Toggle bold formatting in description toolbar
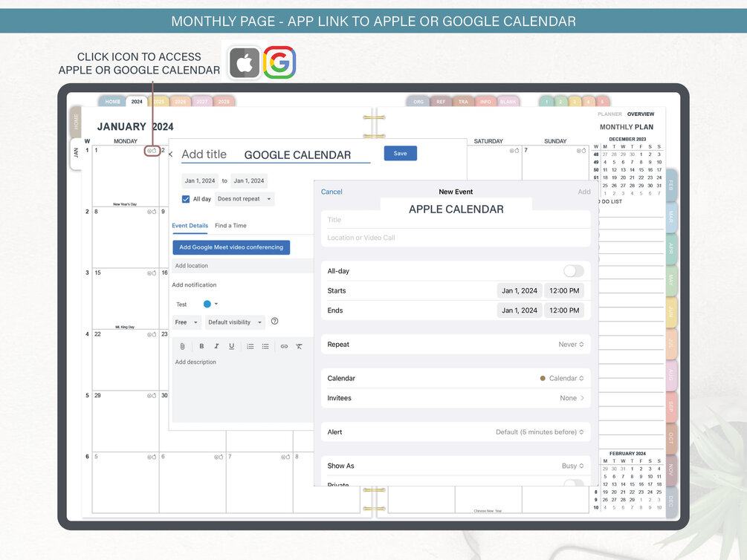Image resolution: width=747 pixels, height=560 pixels. (x=201, y=346)
